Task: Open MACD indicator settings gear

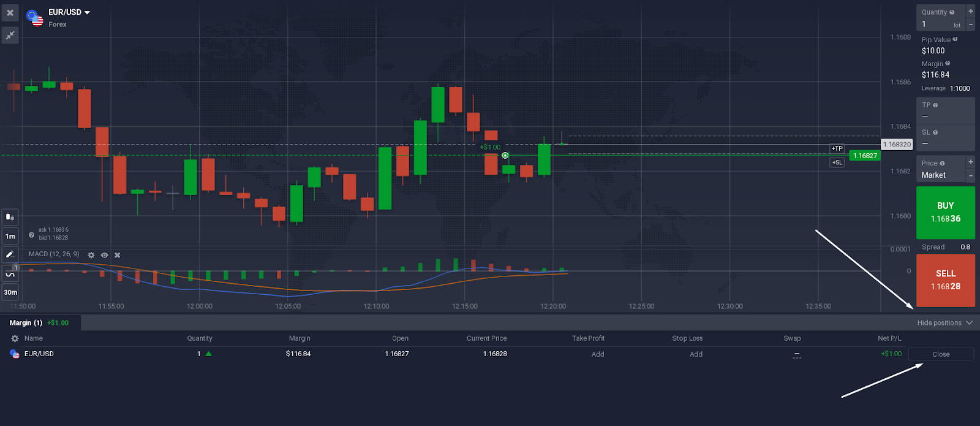Action: (91, 255)
